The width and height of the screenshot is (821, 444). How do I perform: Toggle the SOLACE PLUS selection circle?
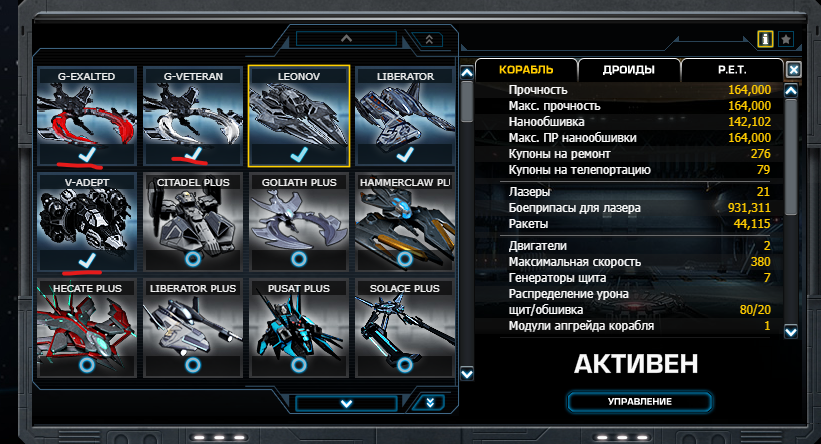[x=405, y=364]
